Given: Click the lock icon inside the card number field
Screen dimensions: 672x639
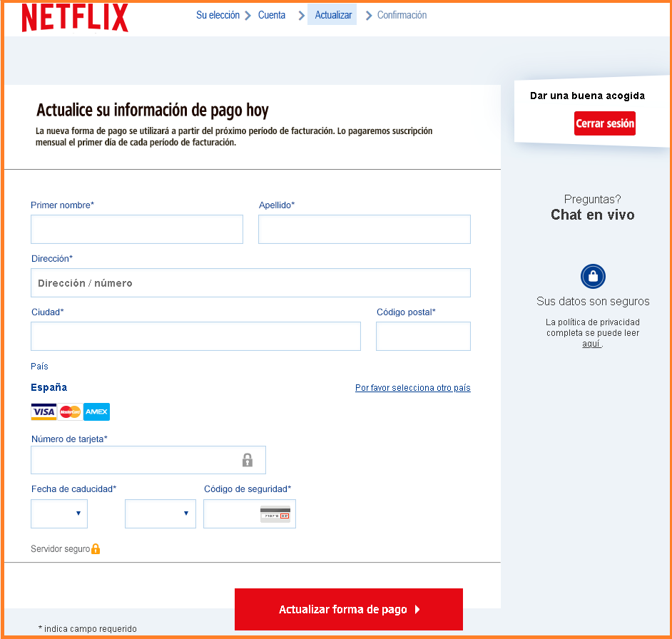Looking at the screenshot, I should [x=248, y=460].
